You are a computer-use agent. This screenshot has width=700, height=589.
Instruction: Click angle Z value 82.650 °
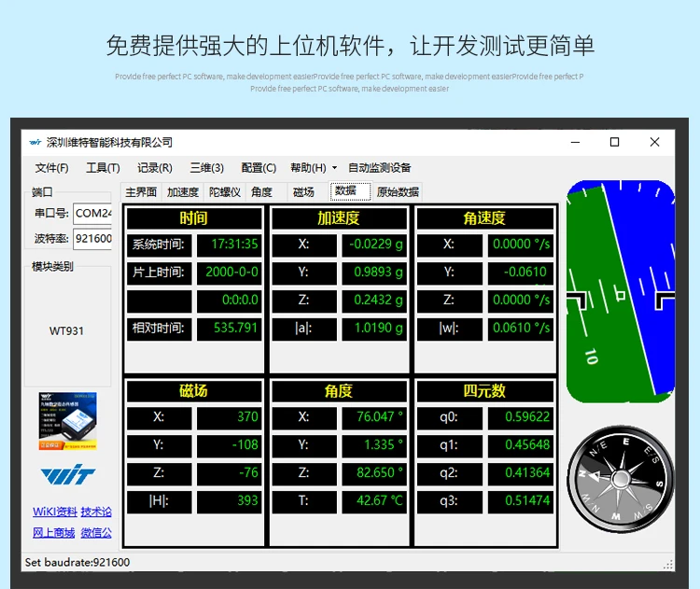(374, 473)
